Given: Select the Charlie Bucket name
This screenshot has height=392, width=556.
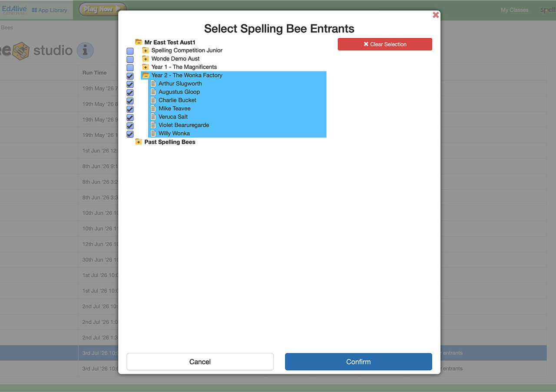Looking at the screenshot, I should click(177, 100).
